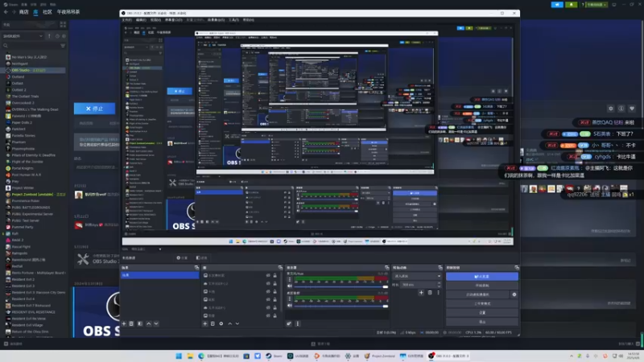The image size is (644, 362).
Task: Toggle the lock on the bottom source row
Action: [x=275, y=315]
